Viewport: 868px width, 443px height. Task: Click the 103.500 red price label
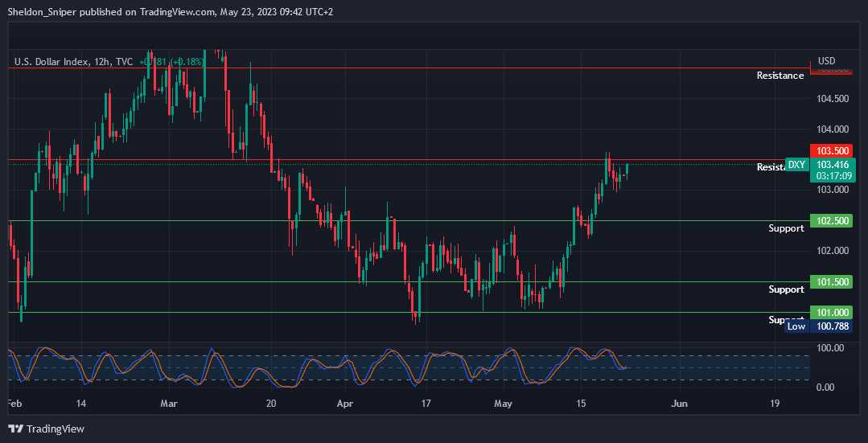coord(833,150)
